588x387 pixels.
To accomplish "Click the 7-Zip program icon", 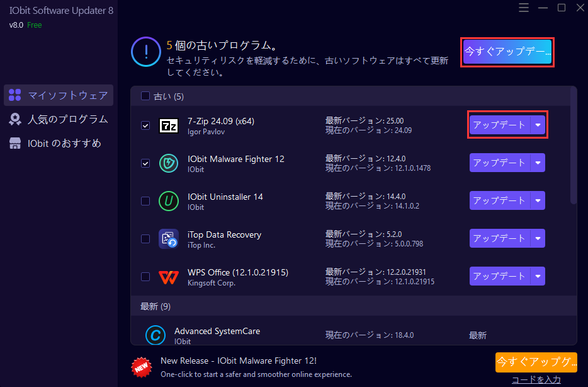I will 169,126.
